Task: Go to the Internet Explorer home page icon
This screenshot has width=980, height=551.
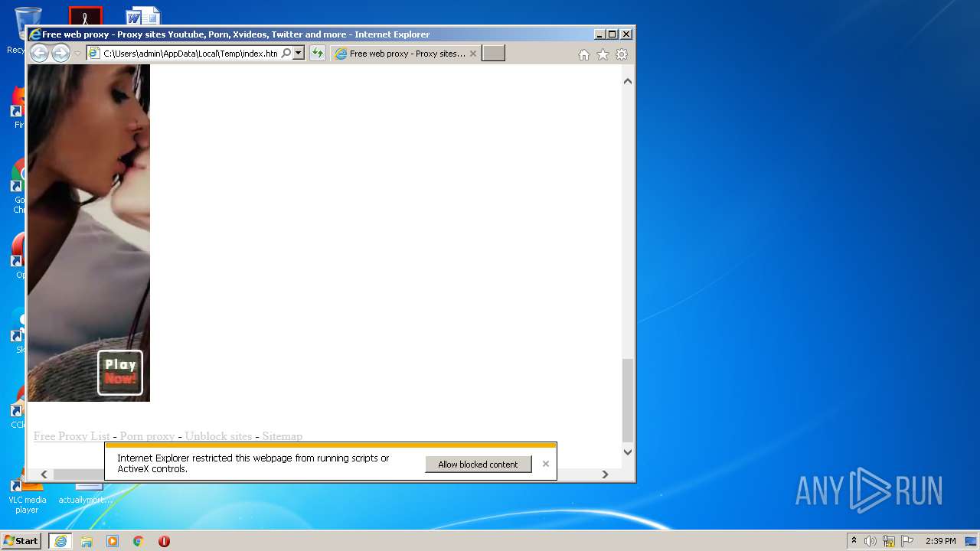Action: 584,54
